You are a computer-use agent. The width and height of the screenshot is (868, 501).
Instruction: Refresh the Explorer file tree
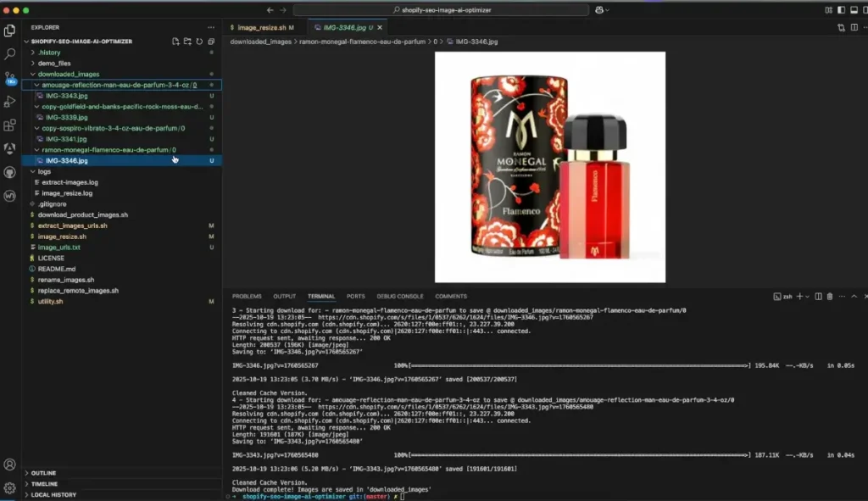pyautogui.click(x=199, y=41)
